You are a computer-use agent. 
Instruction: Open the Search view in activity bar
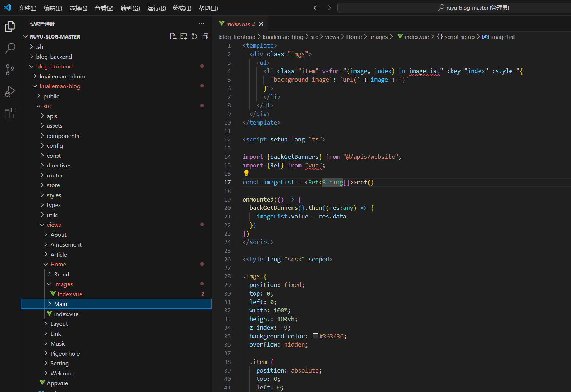tap(10, 48)
